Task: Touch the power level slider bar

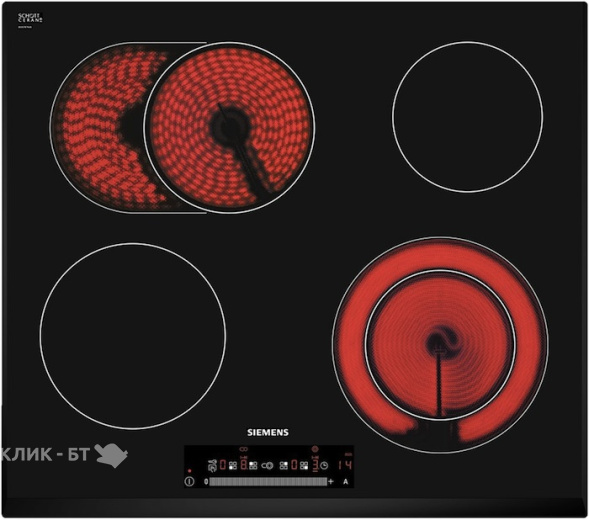Action: pyautogui.click(x=268, y=481)
